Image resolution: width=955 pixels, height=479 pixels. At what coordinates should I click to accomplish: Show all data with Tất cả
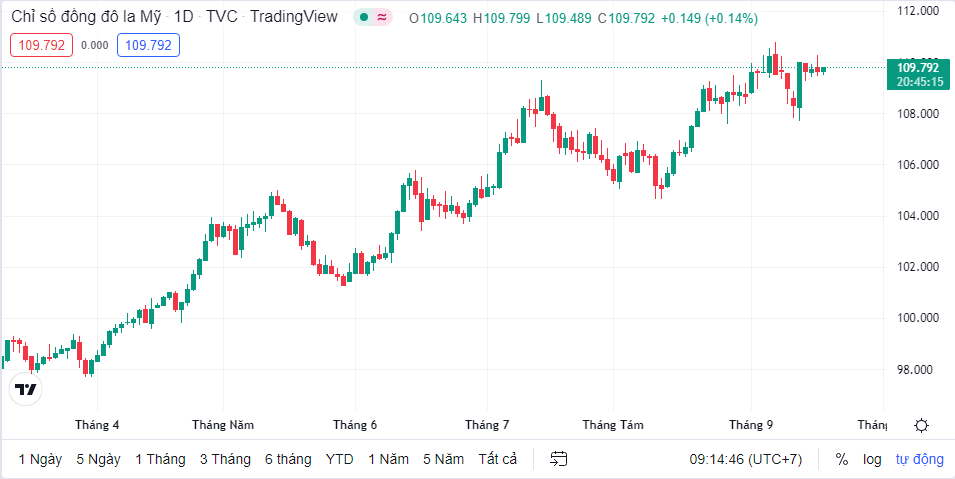tap(498, 459)
